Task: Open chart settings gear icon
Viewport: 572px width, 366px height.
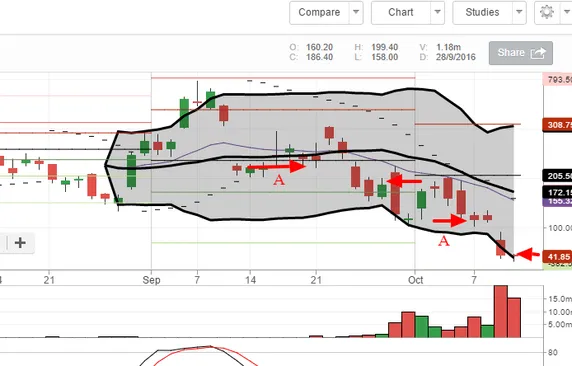Action: [x=546, y=12]
